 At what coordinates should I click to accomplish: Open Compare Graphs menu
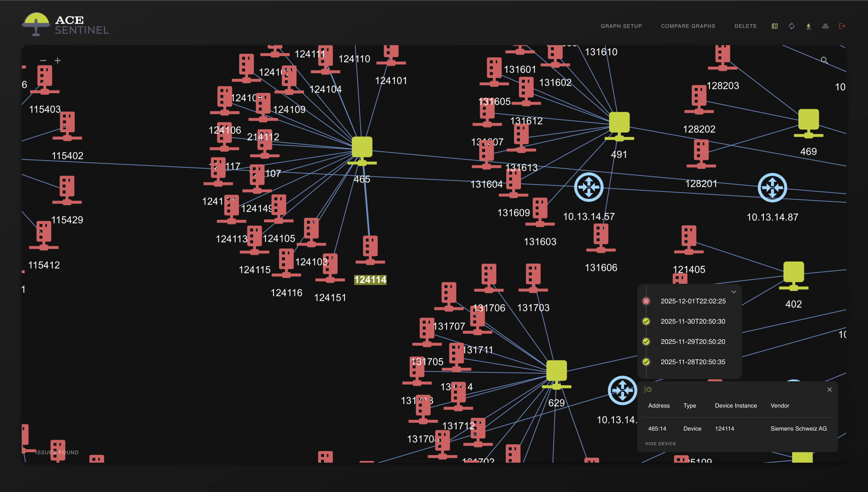[x=688, y=26]
